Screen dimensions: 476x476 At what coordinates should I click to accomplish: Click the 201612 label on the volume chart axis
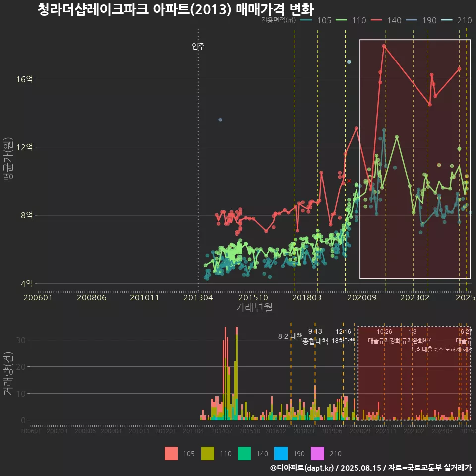(276, 431)
